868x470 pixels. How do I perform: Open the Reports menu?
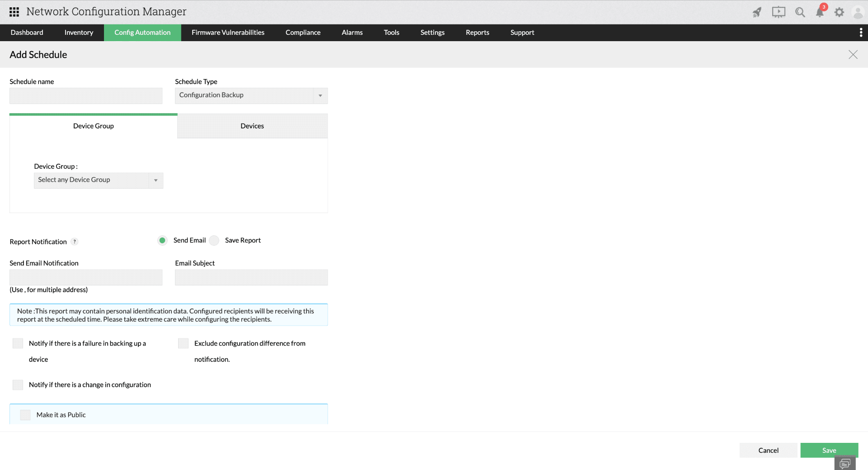477,33
